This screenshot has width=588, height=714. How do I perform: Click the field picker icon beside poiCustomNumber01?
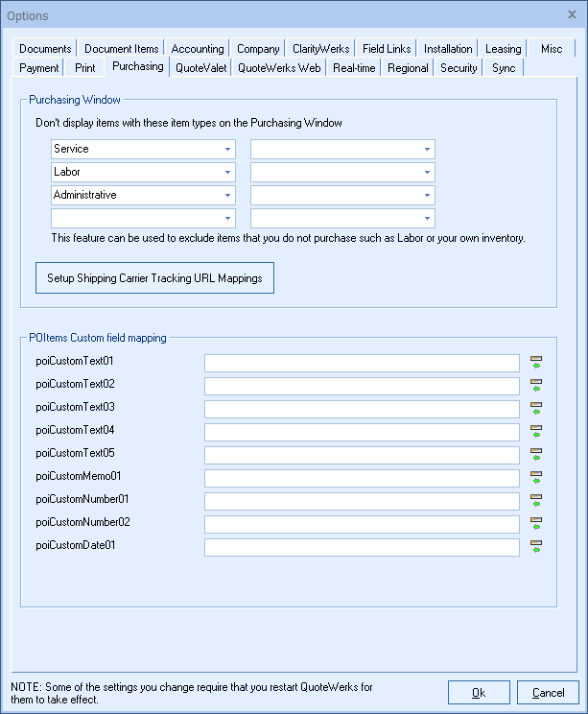536,501
